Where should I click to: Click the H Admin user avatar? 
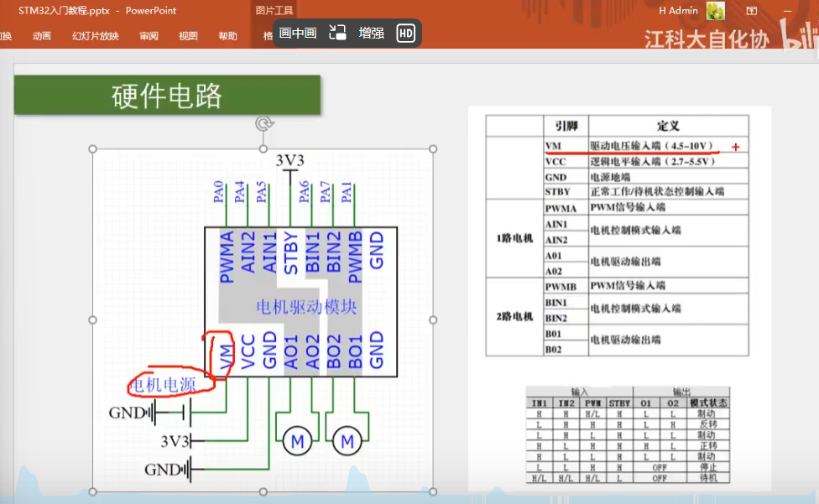(x=716, y=10)
